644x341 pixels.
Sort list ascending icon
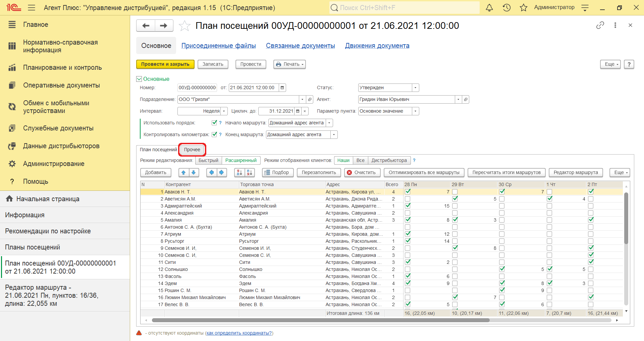tap(239, 172)
